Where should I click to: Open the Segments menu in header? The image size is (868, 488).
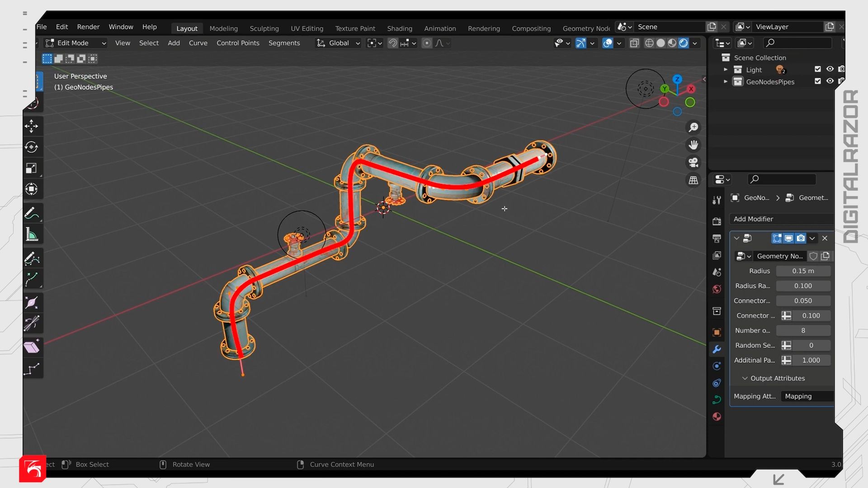[x=284, y=43]
